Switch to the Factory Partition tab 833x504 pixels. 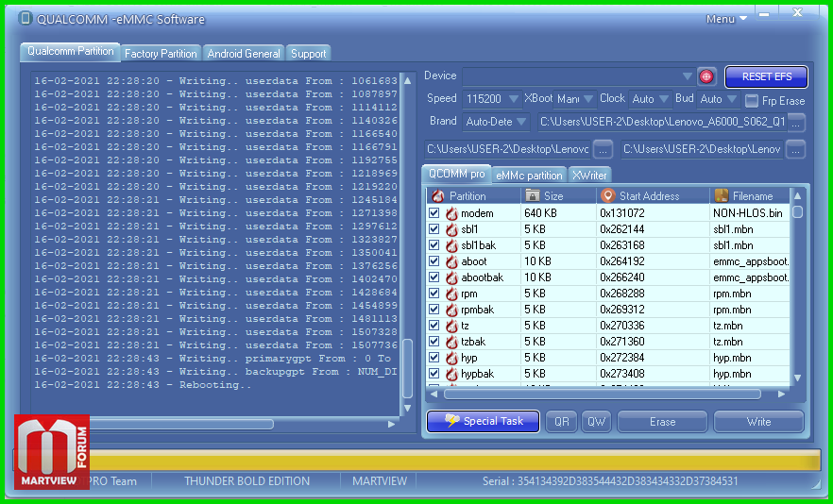[161, 54]
